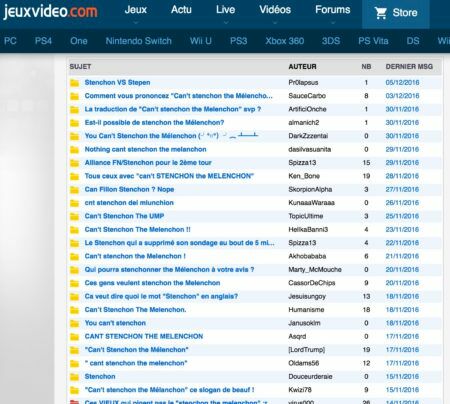This screenshot has height=404, width=450.
Task: Select the PS Vita platform tab
Action: coord(373,41)
